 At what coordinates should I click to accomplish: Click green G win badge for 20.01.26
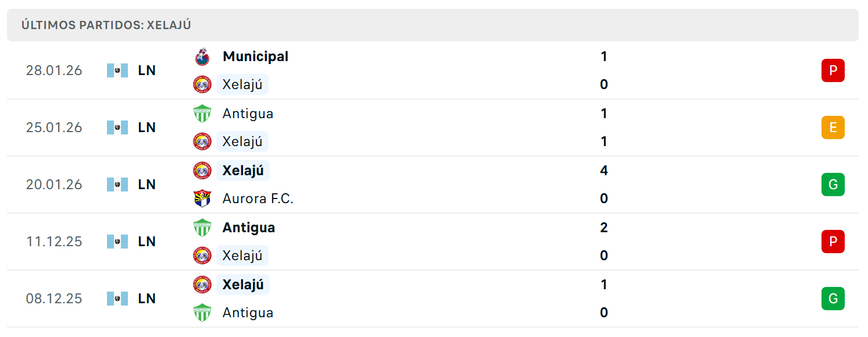pos(833,185)
